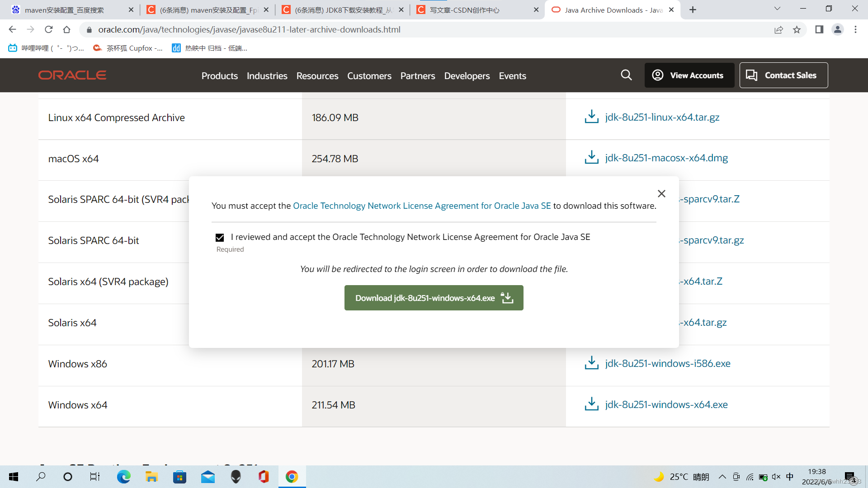The image size is (868, 488).
Task: Toggle the browser side panel
Action: pyautogui.click(x=819, y=29)
